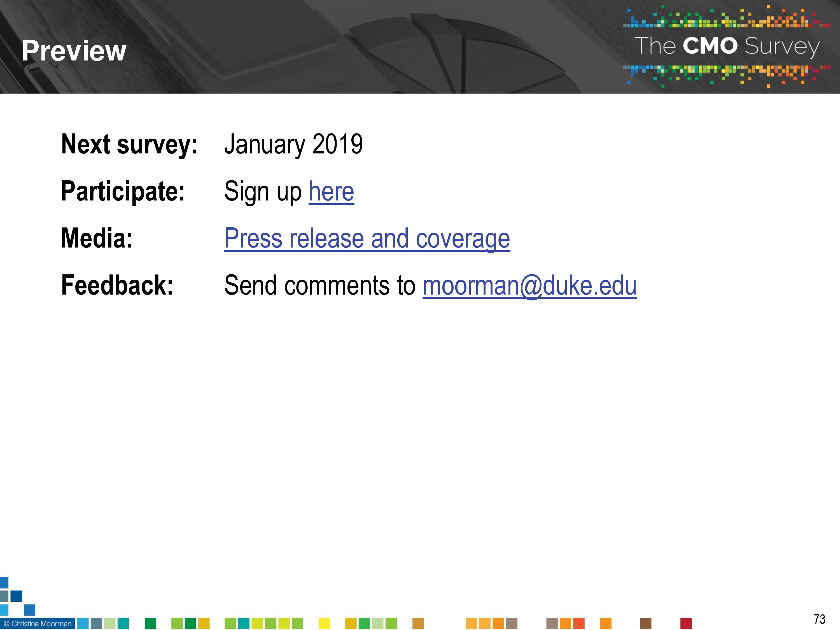Click the 'Media:' label
Viewport: 840px width, 630px height.
tap(97, 239)
